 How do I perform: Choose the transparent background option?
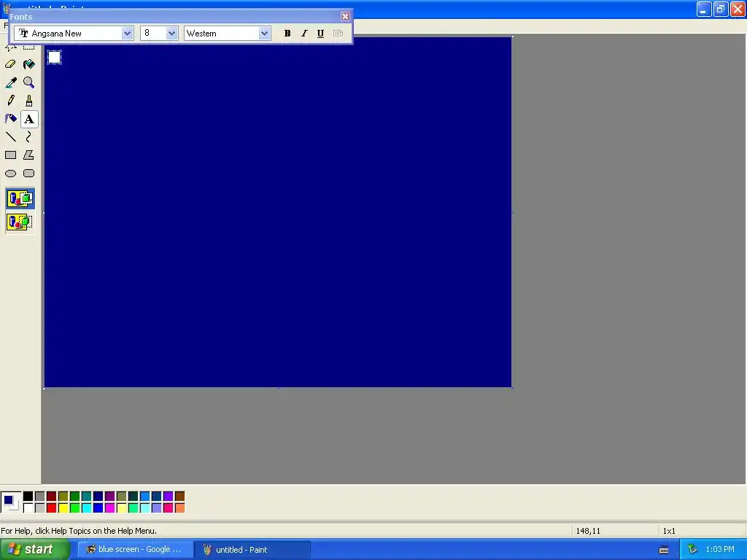pos(20,222)
